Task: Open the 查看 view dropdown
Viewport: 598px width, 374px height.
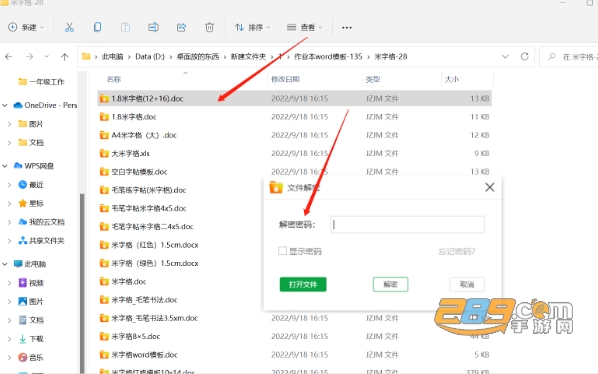Action: [x=304, y=27]
